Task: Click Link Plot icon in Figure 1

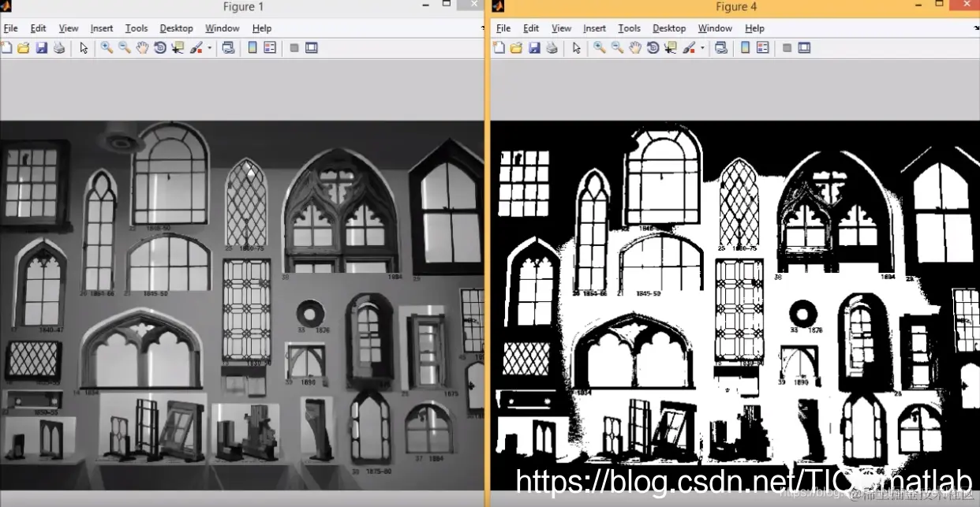Action: [x=228, y=48]
